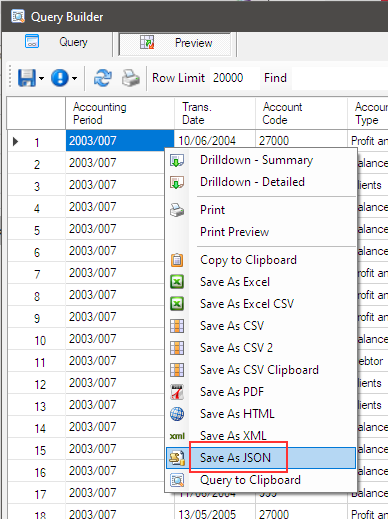Expand the dropdown beside exclamation icon
The width and height of the screenshot is (388, 519).
pos(74,79)
